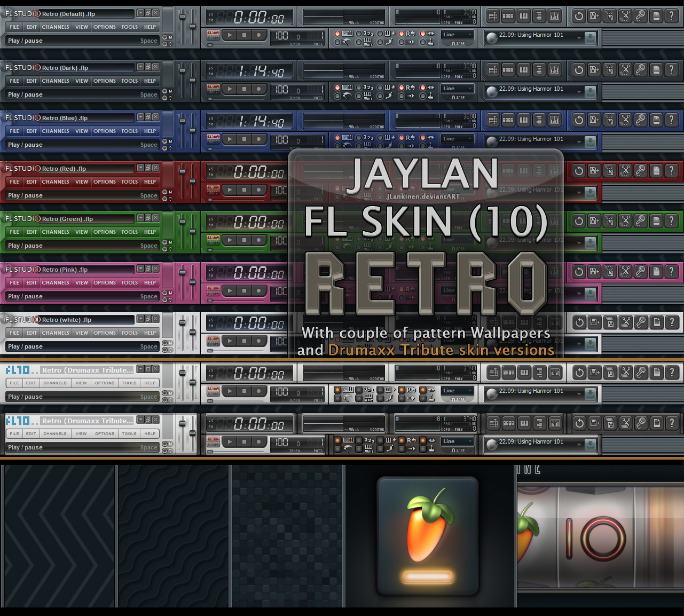The height and width of the screenshot is (616, 684).
Task: Toggle loop recording in Retro (Blue)
Action: coord(406,137)
